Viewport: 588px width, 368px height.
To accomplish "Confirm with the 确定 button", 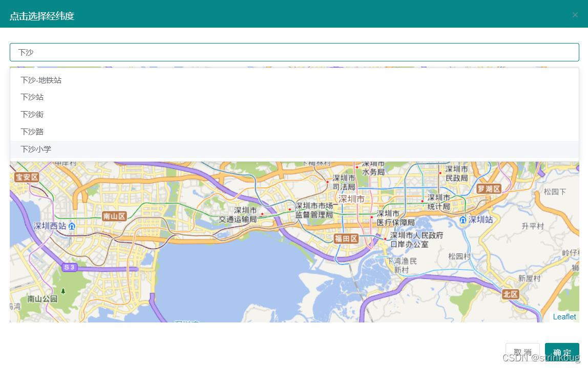I will click(562, 352).
